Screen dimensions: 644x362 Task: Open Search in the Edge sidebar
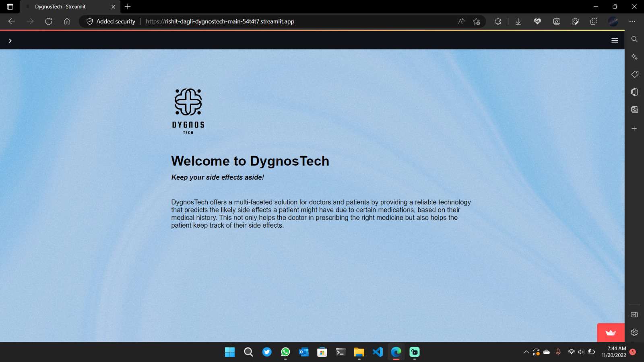[x=634, y=39]
